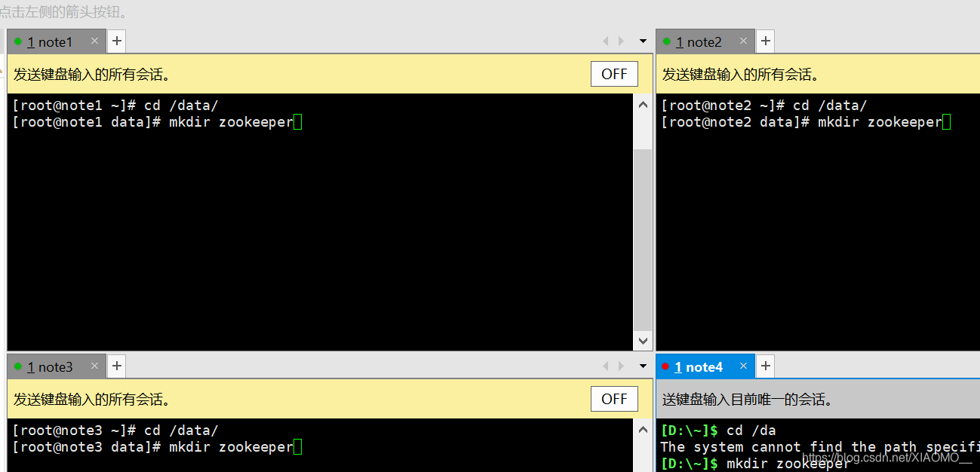Click scrollbar down arrow in note1 terminal
The height and width of the screenshot is (472, 980).
pos(643,341)
